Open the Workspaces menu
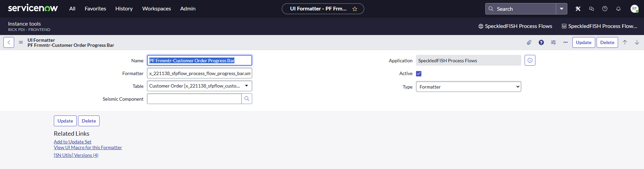This screenshot has width=644, height=169. point(156,9)
